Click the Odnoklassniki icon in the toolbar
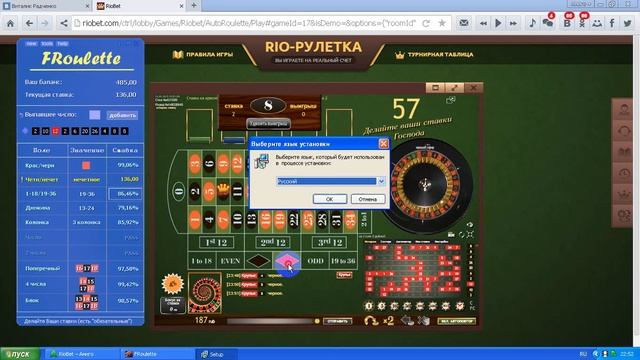 pyautogui.click(x=582, y=23)
